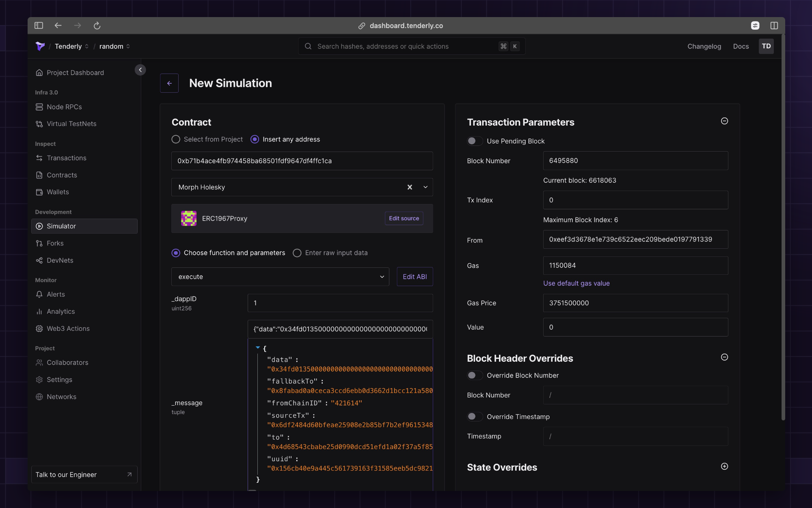Click the back arrow beside New Simulation
Image resolution: width=812 pixels, height=508 pixels.
(169, 83)
